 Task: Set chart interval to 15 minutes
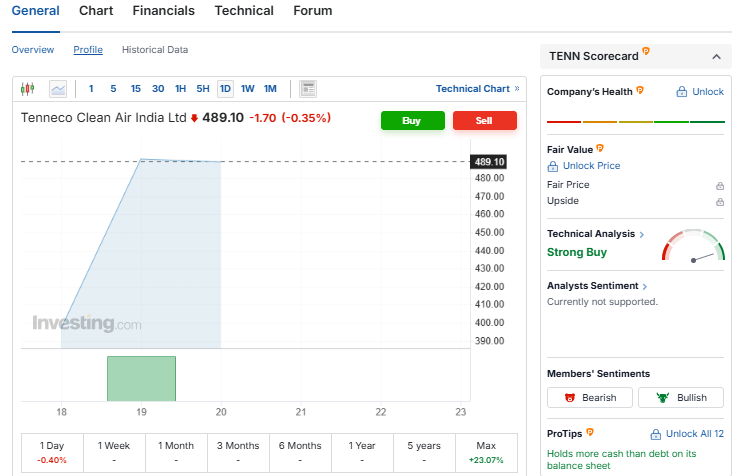click(x=136, y=89)
